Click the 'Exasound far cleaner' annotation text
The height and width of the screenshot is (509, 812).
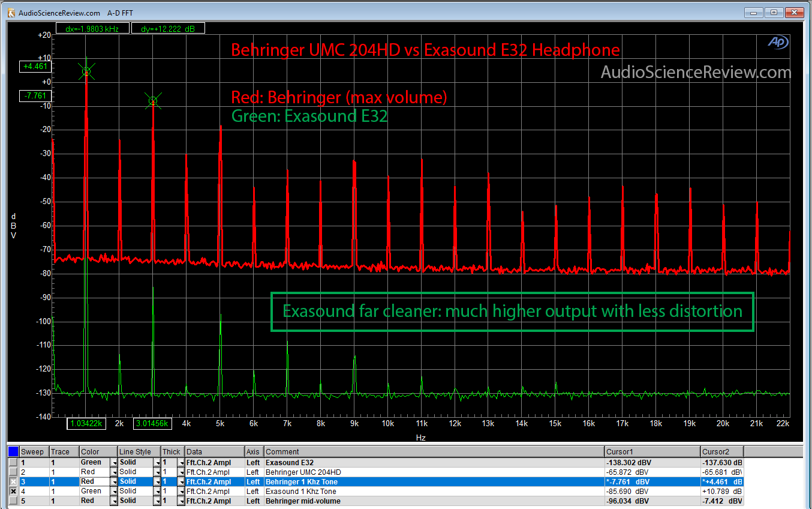[x=513, y=311]
